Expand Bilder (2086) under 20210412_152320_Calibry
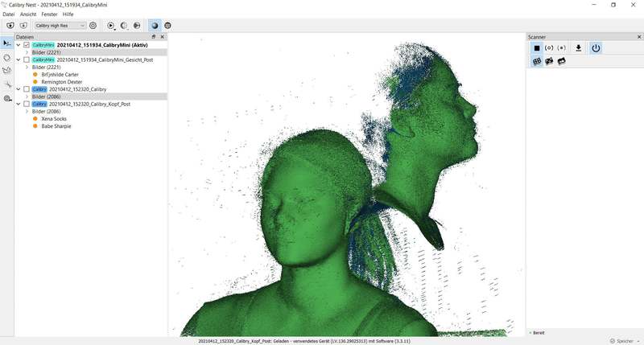Viewport: 644px width, 345px height. pyautogui.click(x=27, y=97)
